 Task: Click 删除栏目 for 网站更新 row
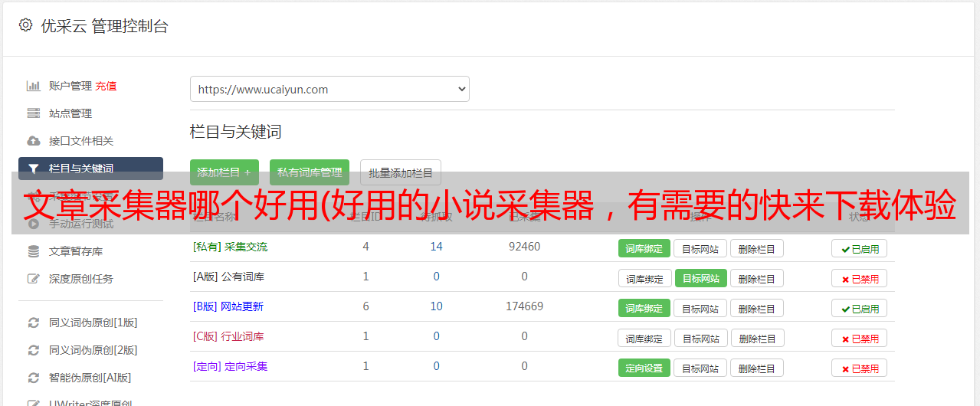757,308
